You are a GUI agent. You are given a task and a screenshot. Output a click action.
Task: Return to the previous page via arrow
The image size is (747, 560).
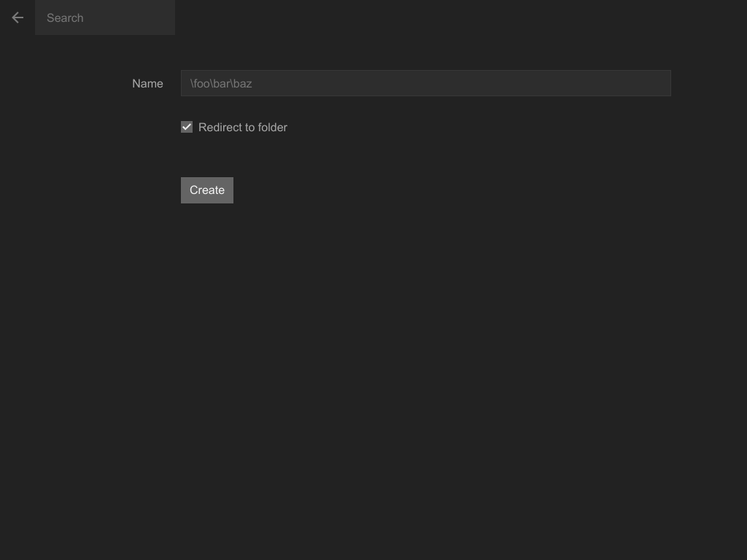(18, 17)
